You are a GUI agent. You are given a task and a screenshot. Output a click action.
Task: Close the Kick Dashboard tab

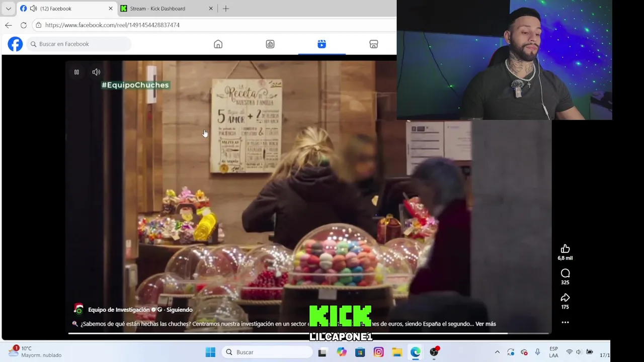tap(211, 9)
